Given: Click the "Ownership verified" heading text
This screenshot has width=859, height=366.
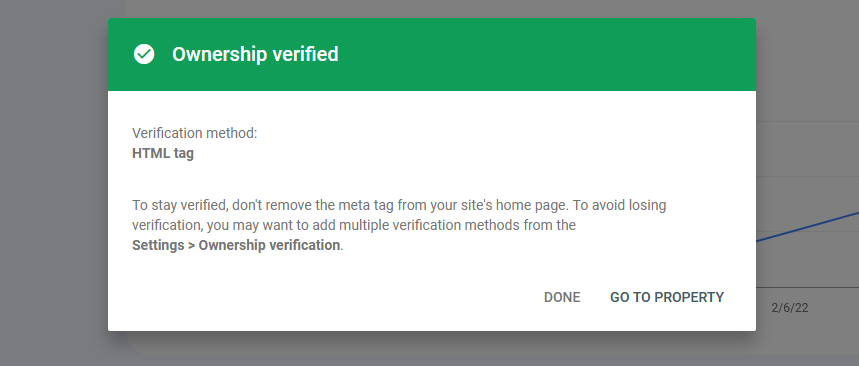Looking at the screenshot, I should [x=255, y=54].
